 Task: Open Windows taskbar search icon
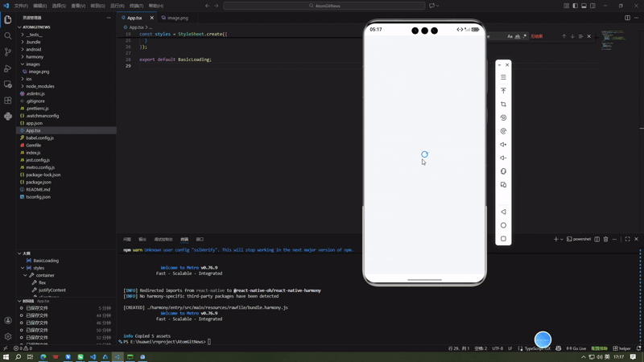tap(18, 357)
